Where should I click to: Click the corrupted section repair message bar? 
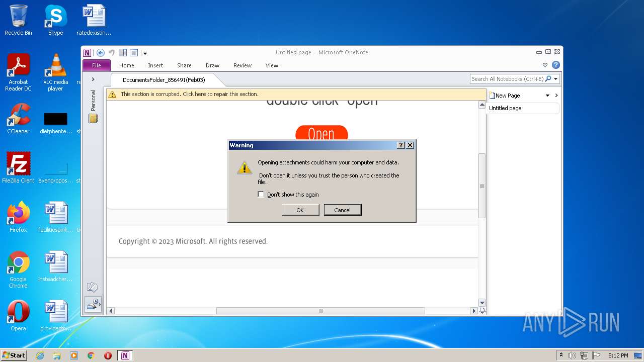[296, 94]
